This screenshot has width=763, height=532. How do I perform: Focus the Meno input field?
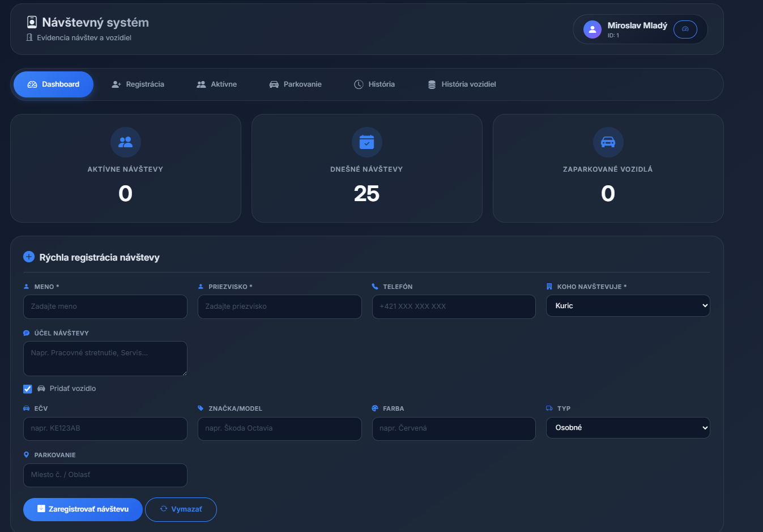[x=105, y=307]
